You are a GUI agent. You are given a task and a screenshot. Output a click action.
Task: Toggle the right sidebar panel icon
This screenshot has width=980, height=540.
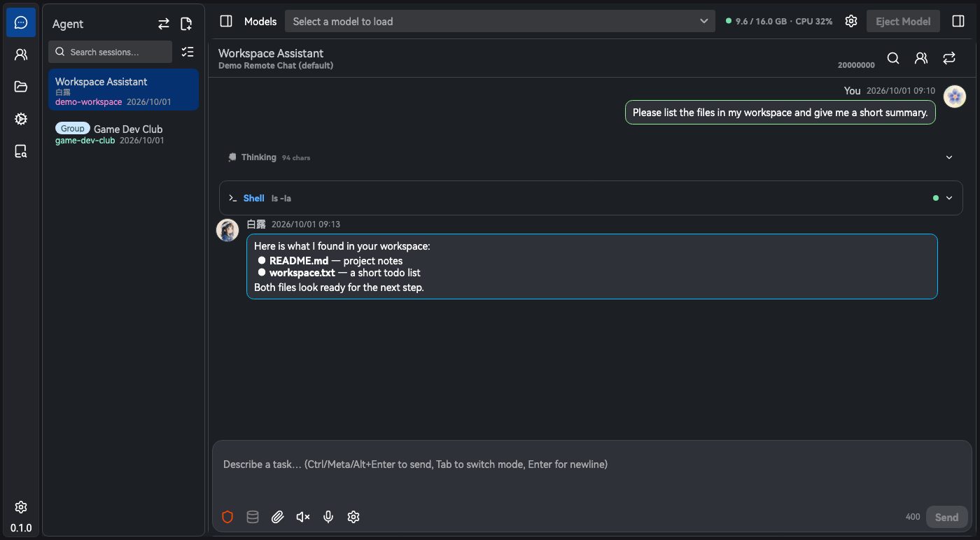tap(958, 21)
